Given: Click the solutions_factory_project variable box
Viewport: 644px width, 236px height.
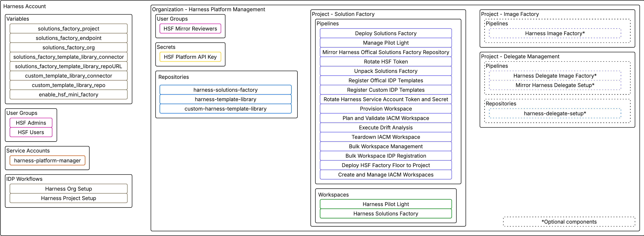Looking at the screenshot, I should [69, 29].
